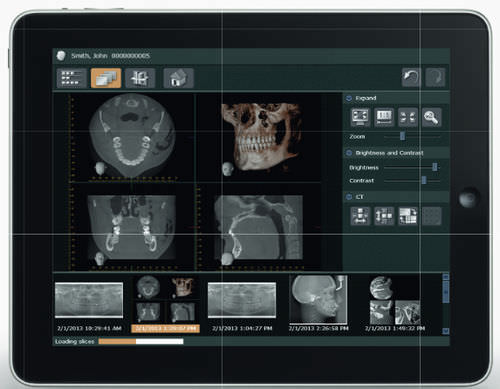Collapse the Brightness and Contrast section chevron
This screenshot has height=389, width=500.
(x=349, y=153)
